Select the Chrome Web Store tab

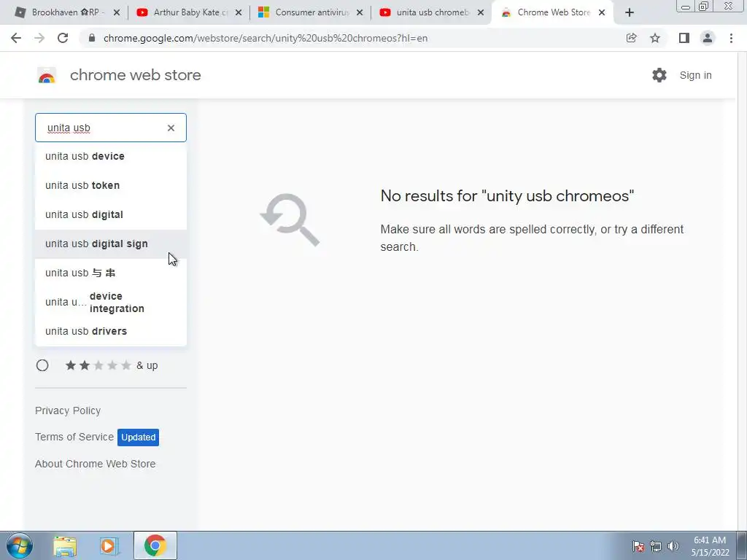pos(553,12)
